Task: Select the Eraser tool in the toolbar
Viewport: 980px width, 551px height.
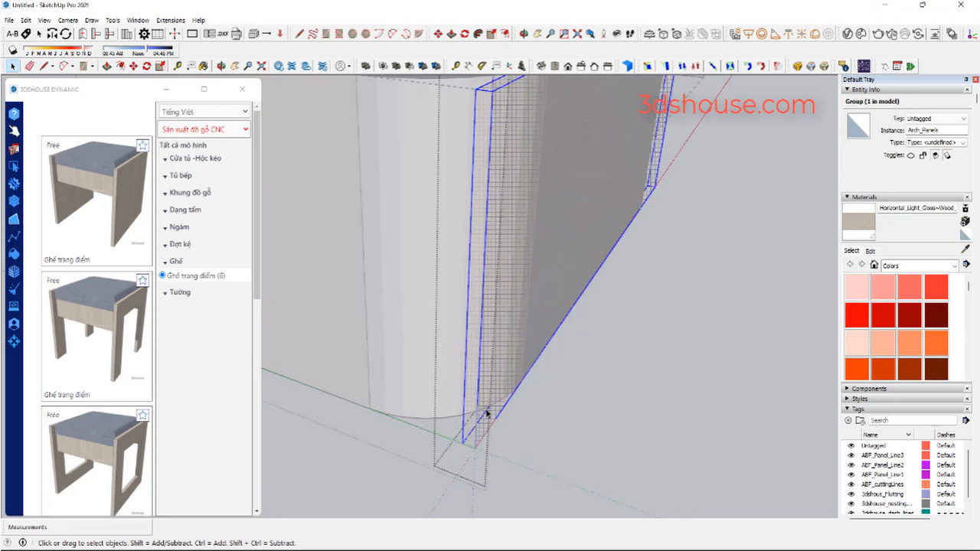Action: click(29, 67)
